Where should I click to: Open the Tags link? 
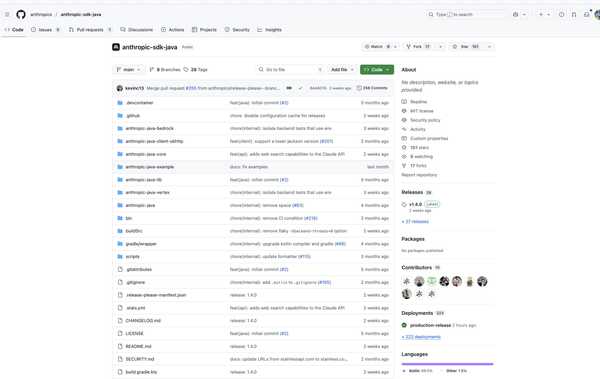tap(196, 70)
